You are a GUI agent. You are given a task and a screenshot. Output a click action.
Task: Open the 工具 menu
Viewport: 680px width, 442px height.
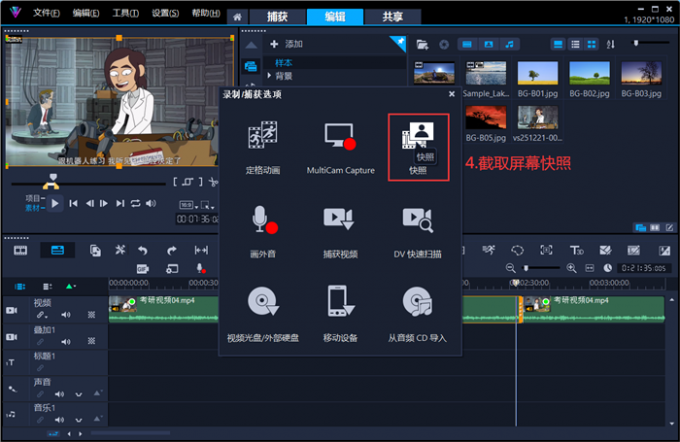coord(125,13)
